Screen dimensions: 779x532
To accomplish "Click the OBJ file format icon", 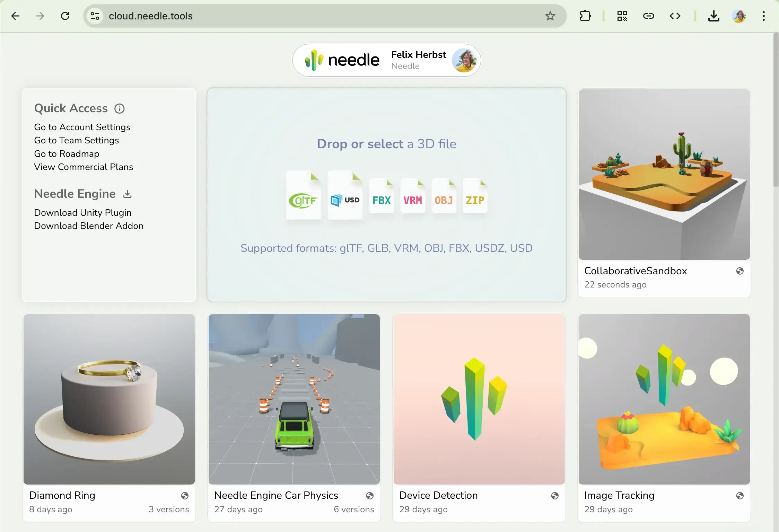I will 444,196.
